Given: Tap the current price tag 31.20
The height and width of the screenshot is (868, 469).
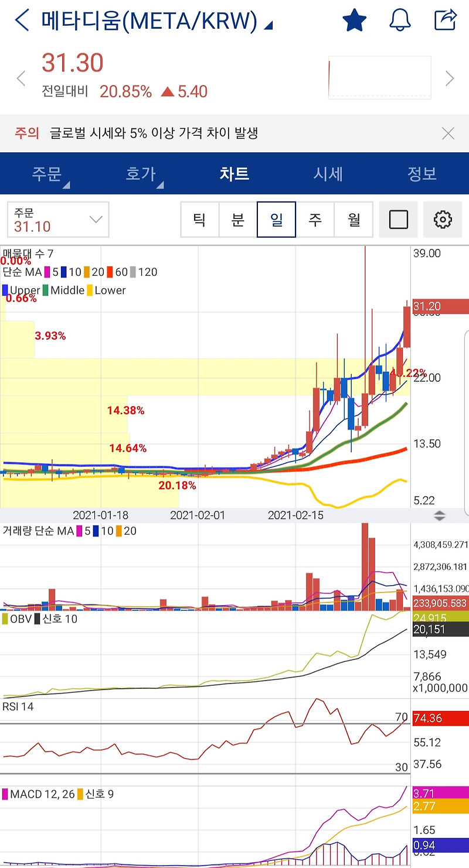Looking at the screenshot, I should [440, 306].
